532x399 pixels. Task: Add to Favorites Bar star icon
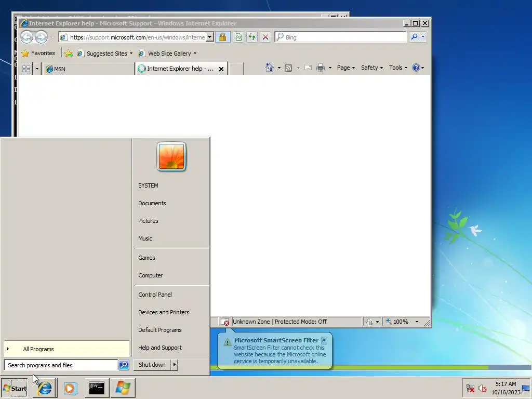69,54
